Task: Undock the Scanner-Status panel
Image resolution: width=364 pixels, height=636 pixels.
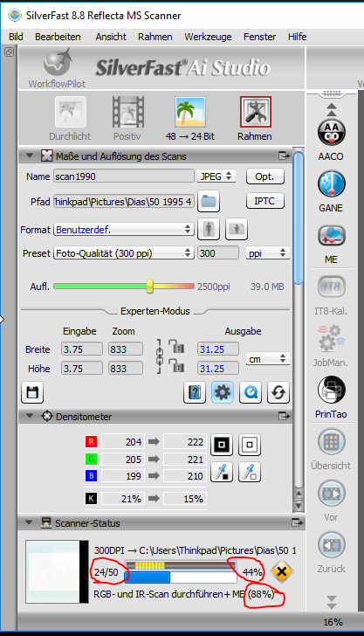Action: (x=297, y=522)
